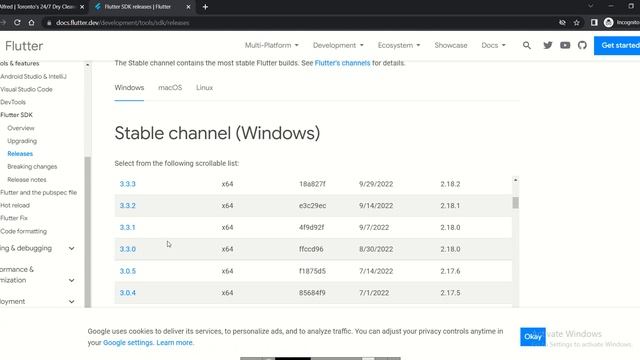Download Flutter version 3.3.1

(x=127, y=227)
